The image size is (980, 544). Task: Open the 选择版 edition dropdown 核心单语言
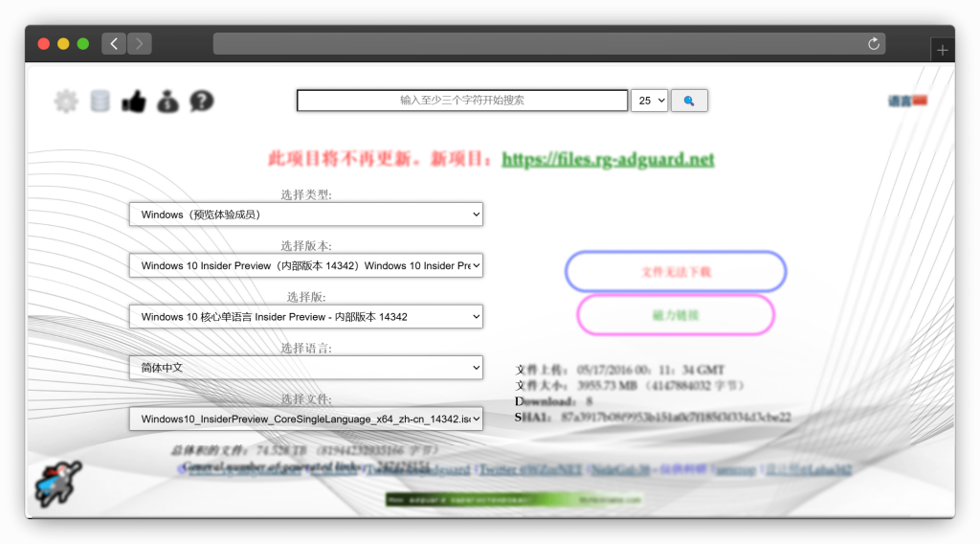point(306,317)
